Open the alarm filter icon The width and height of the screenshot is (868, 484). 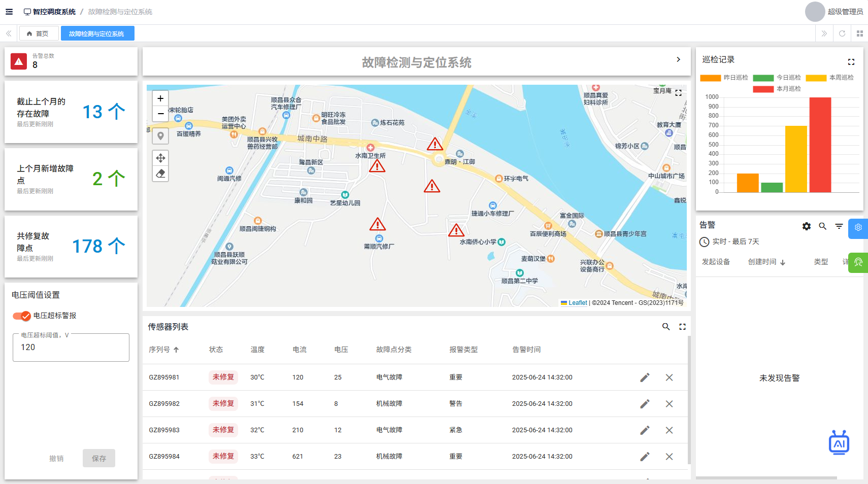[x=839, y=226]
